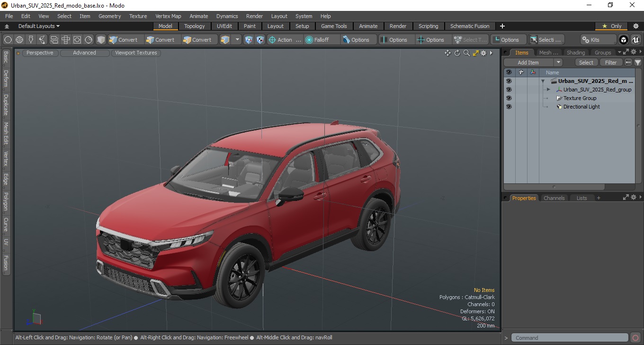
Task: Open the Default Layouts dropdown
Action: tap(39, 26)
